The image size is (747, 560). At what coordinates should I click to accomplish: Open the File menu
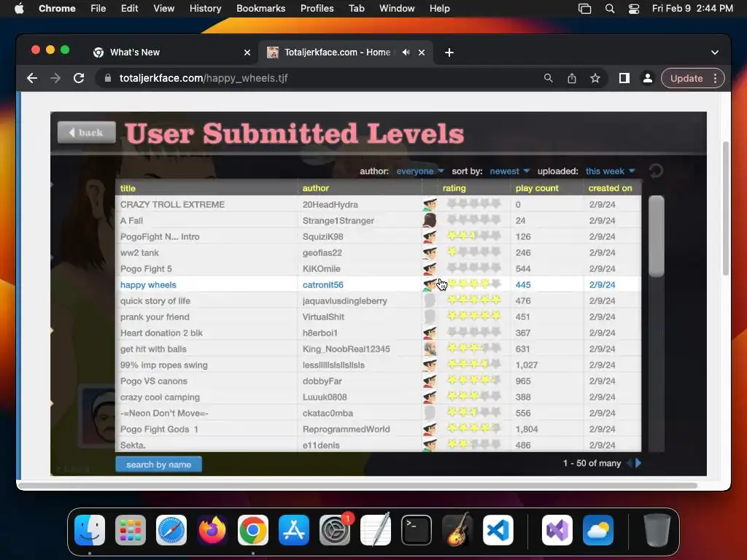pos(98,9)
